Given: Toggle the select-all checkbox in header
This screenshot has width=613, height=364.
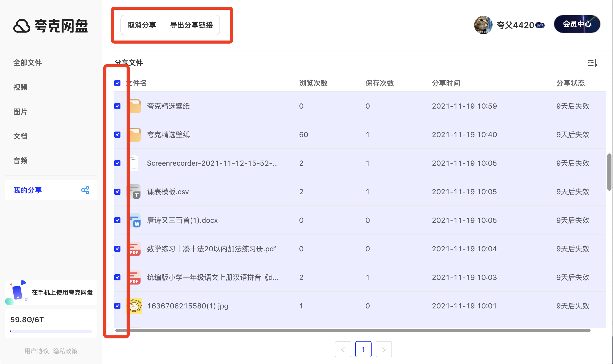Looking at the screenshot, I should point(117,83).
